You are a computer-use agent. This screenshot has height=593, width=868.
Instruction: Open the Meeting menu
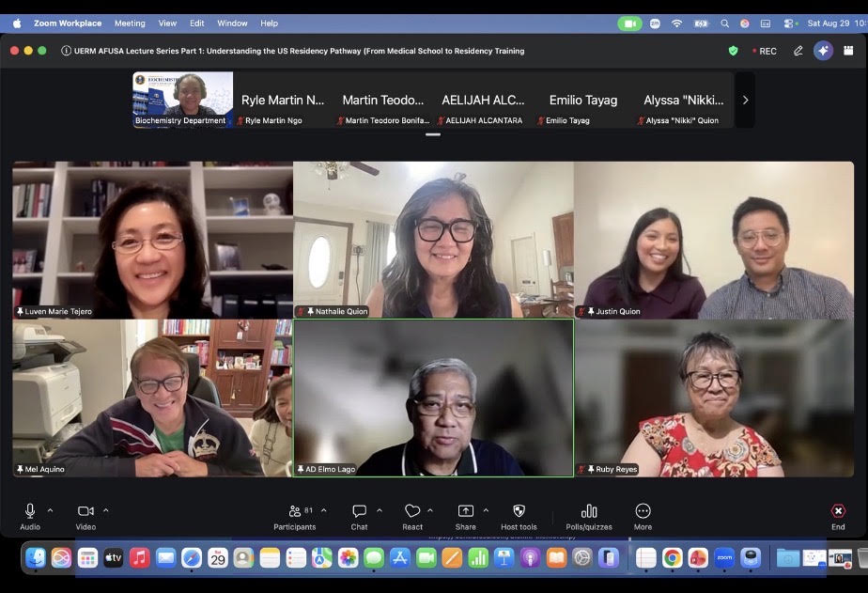(x=130, y=23)
